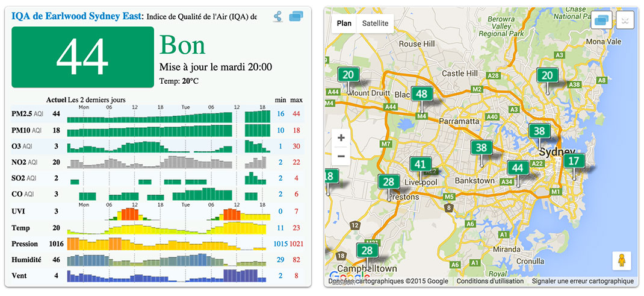Select the 17 AQI marker east of Sydney
Viewport: 644px width, 296px height.
[575, 161]
